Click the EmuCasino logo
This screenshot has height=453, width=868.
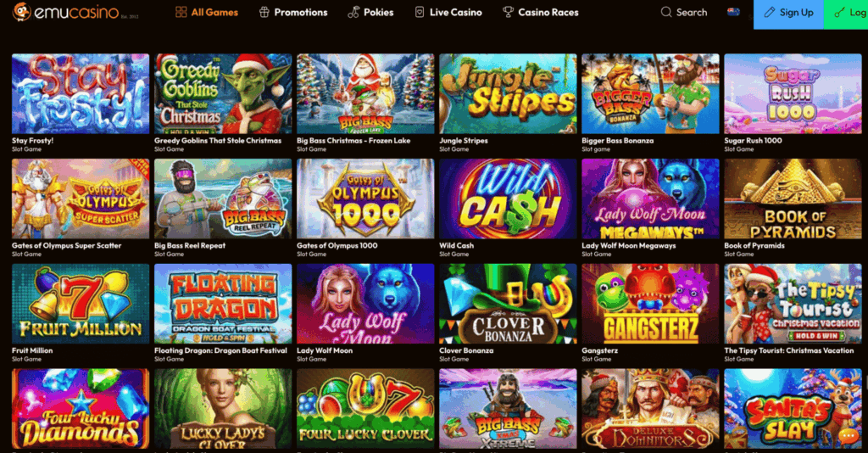[75, 12]
